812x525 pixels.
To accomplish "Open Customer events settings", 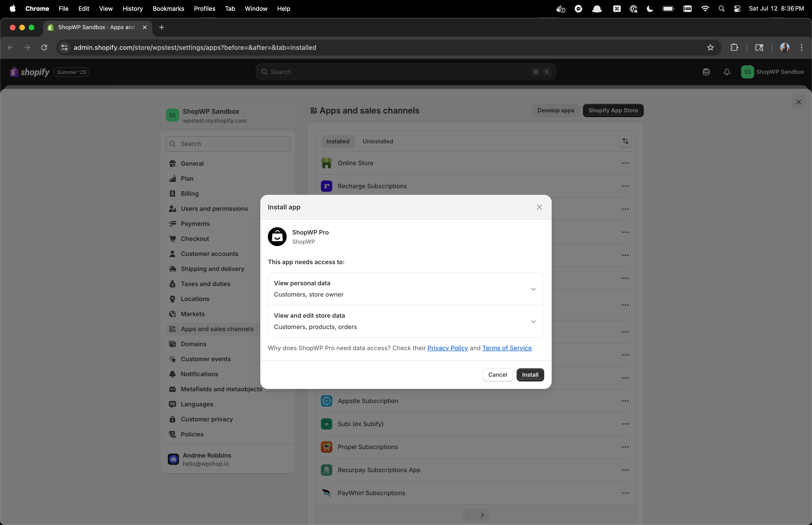I will [213, 359].
